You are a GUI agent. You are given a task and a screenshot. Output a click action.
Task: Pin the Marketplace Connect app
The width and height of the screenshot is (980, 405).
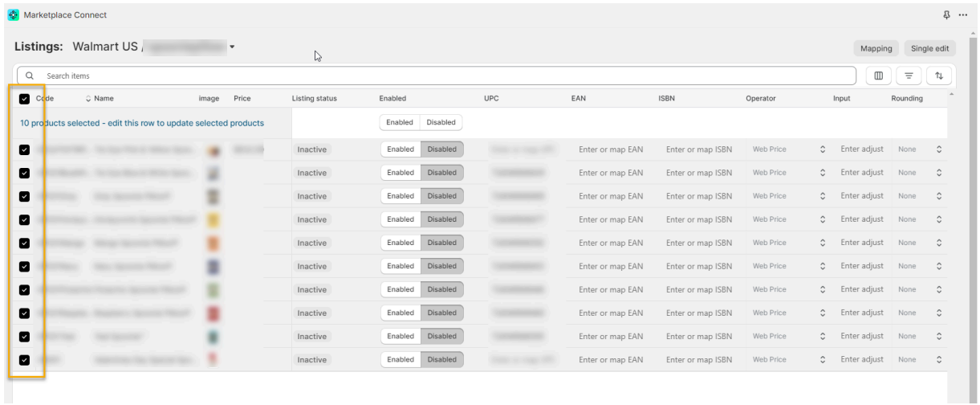tap(947, 15)
